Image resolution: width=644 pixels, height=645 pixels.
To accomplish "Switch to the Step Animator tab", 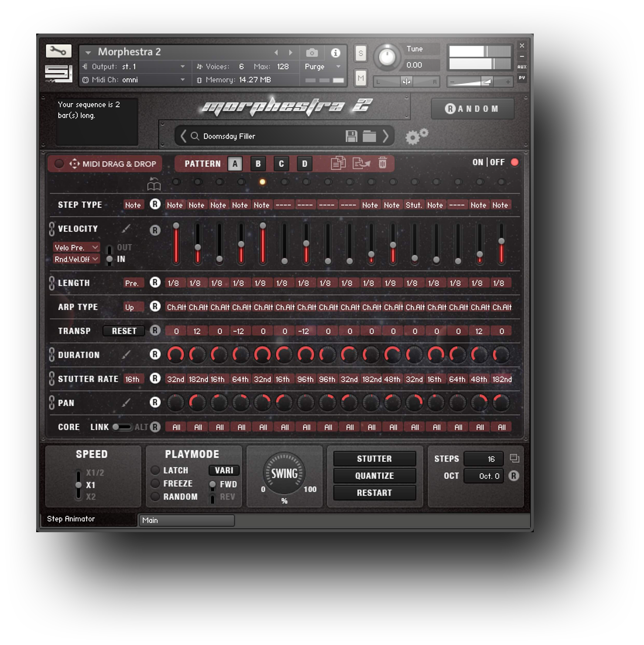I will pos(89,519).
